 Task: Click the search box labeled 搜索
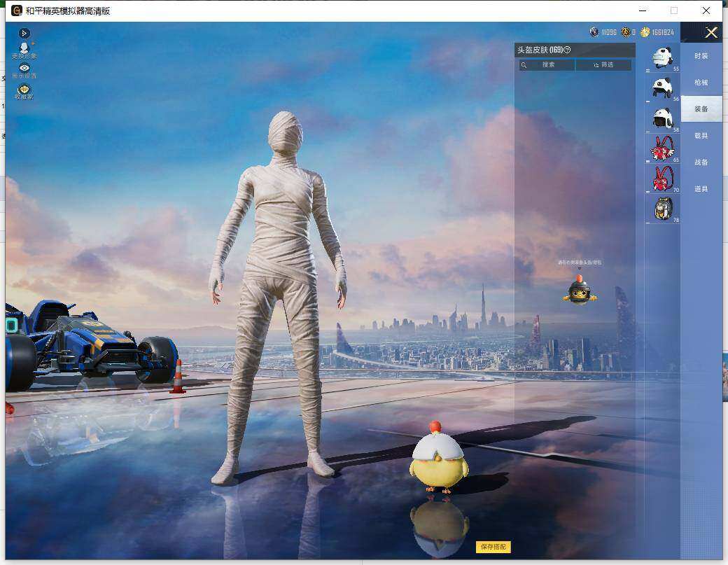[x=547, y=64]
